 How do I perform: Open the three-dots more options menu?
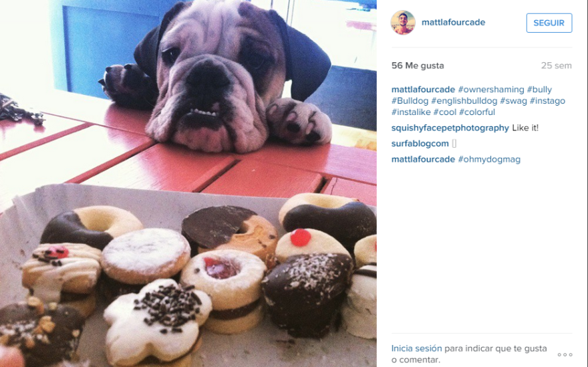(565, 354)
